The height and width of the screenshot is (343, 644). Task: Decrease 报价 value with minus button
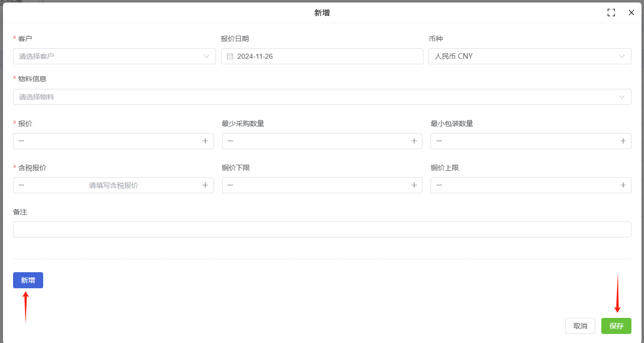click(21, 141)
